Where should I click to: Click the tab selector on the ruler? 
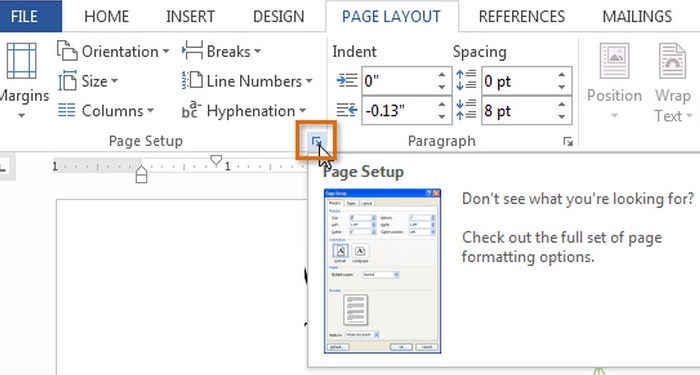5,167
